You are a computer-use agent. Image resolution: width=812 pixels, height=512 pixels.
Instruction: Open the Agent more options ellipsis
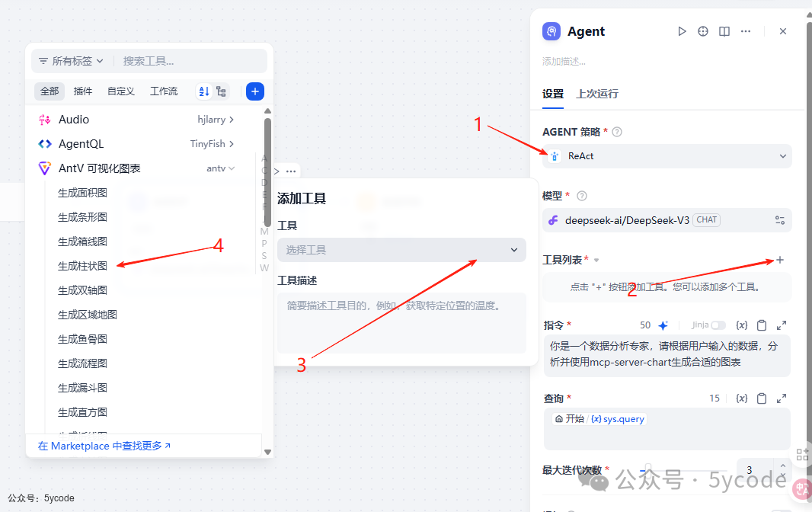coord(746,31)
